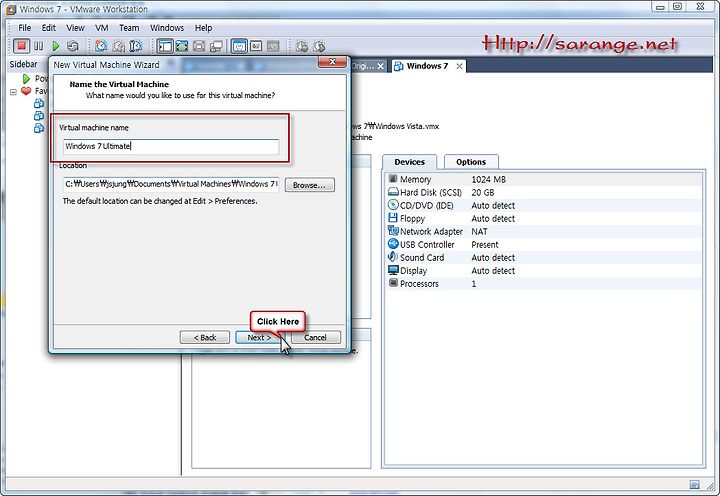Click the Full Screen mode toolbar icon

[199, 46]
